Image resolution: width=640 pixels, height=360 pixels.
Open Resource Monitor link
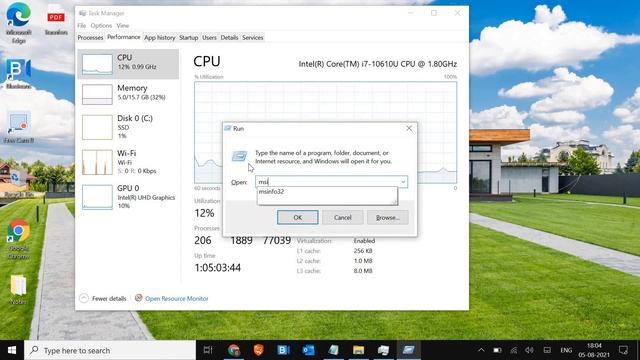point(176,298)
